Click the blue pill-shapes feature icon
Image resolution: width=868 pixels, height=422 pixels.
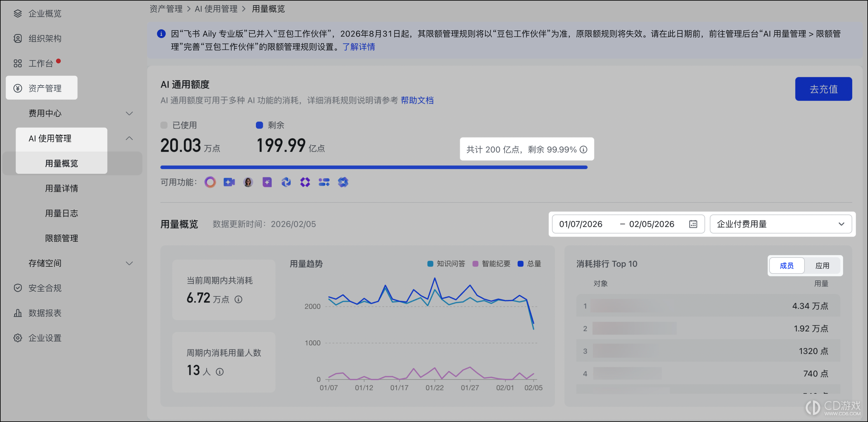pos(324,182)
